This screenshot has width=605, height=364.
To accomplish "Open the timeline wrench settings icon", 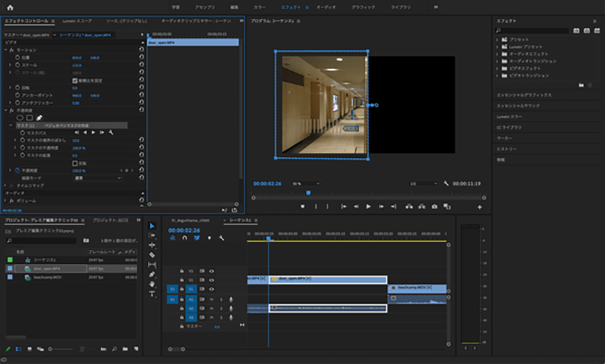I will click(220, 238).
